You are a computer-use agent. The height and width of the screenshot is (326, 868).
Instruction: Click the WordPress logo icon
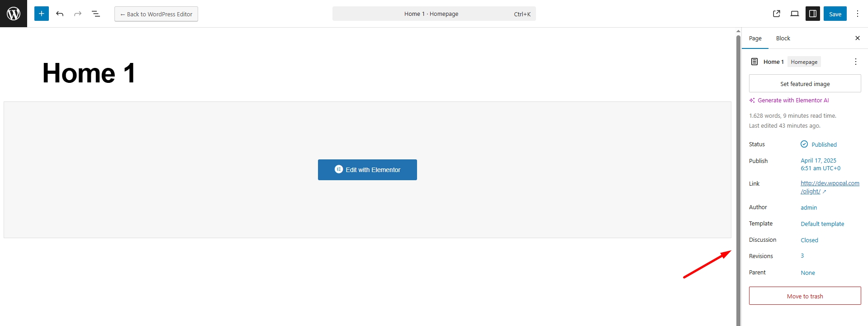click(14, 14)
